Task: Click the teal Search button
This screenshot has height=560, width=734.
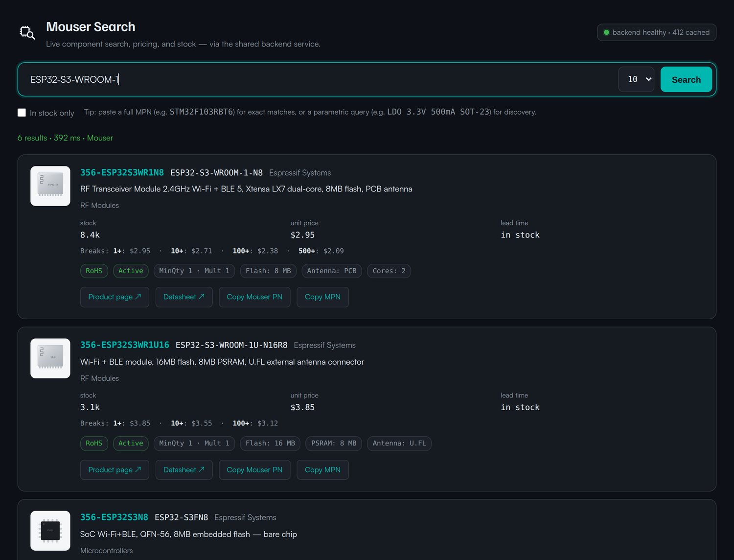Action: (686, 79)
